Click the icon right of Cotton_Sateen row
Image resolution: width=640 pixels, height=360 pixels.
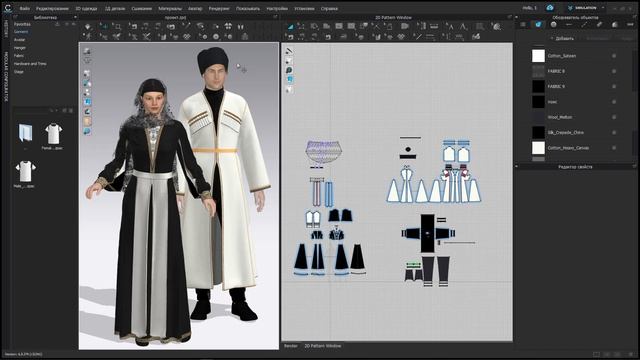614,56
